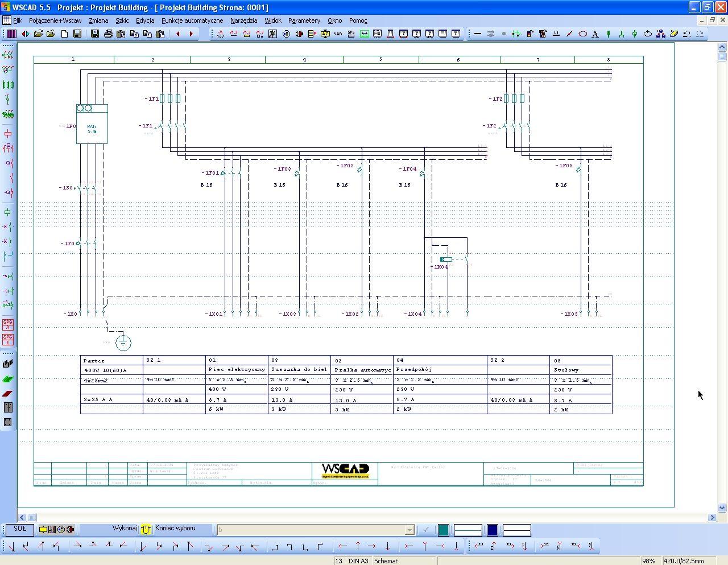This screenshot has width=728, height=565.
Task: Click Koniec wyboru button
Action: click(x=175, y=529)
